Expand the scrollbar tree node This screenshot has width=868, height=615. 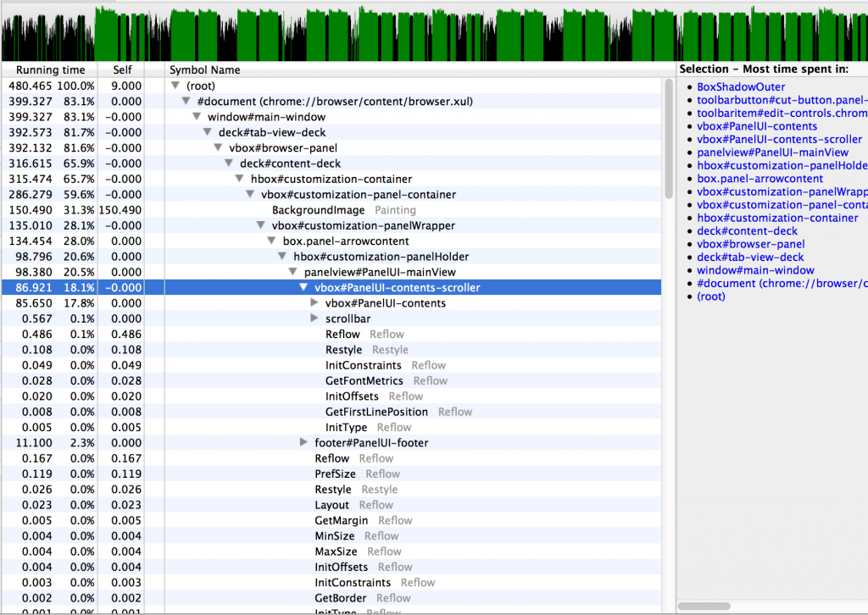pyautogui.click(x=314, y=318)
